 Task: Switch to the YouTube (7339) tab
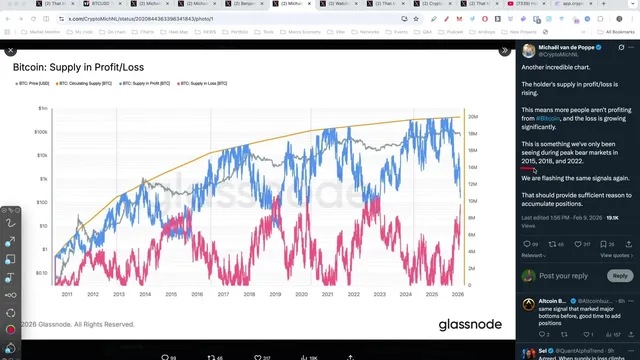click(x=527, y=4)
